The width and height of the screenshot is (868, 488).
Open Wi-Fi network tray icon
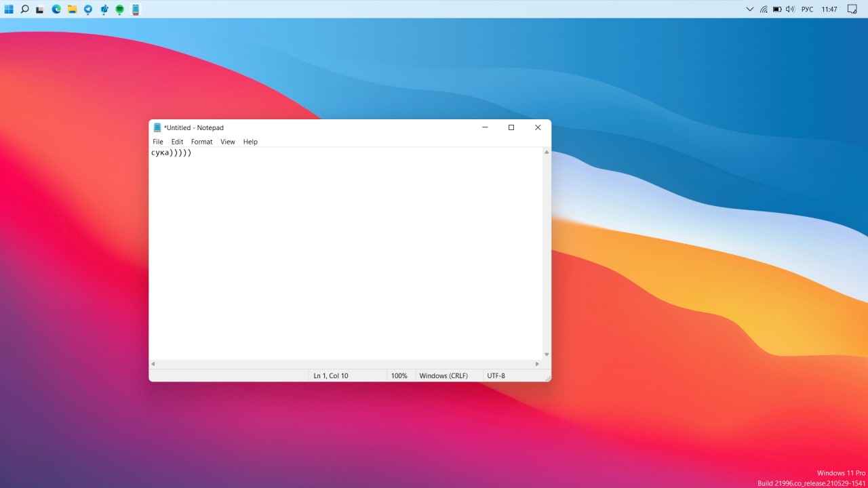click(x=764, y=9)
